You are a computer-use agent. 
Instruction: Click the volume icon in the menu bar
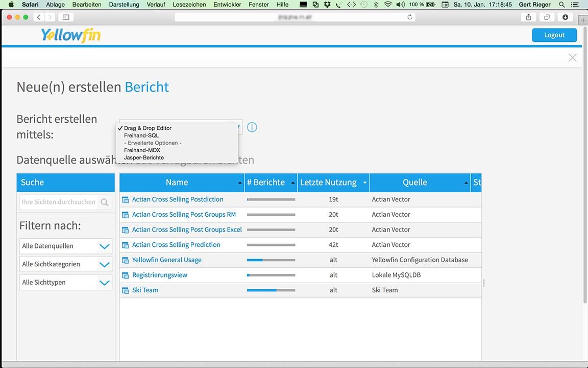point(401,5)
